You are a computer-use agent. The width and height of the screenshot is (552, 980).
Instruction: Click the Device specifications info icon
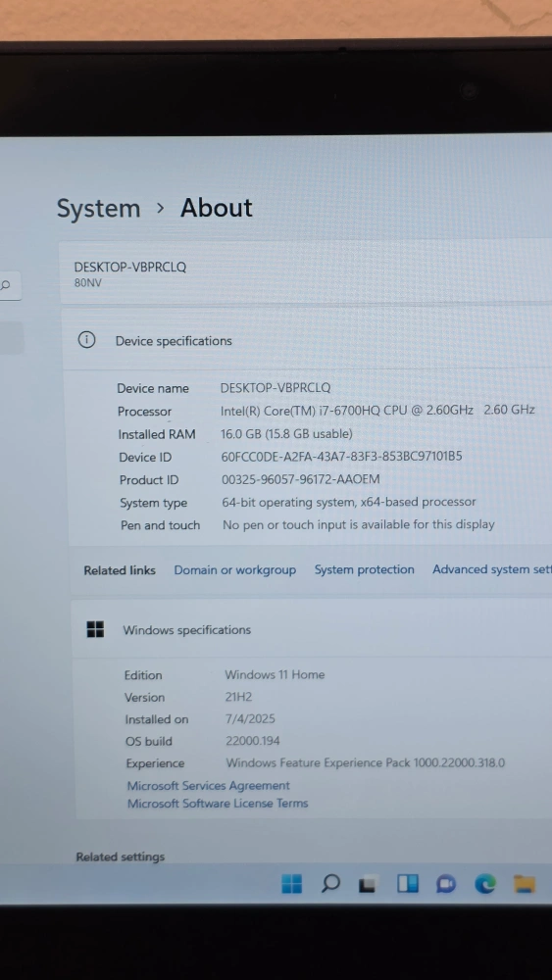click(x=86, y=340)
